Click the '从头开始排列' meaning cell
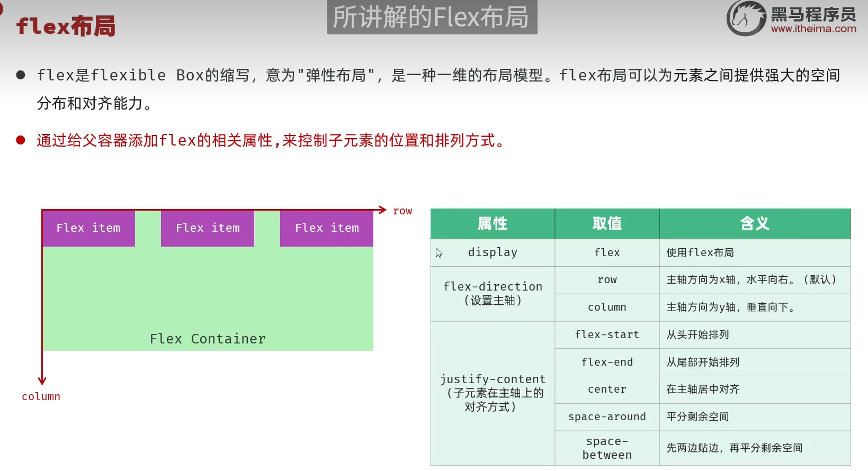This screenshot has width=868, height=471. (x=755, y=335)
